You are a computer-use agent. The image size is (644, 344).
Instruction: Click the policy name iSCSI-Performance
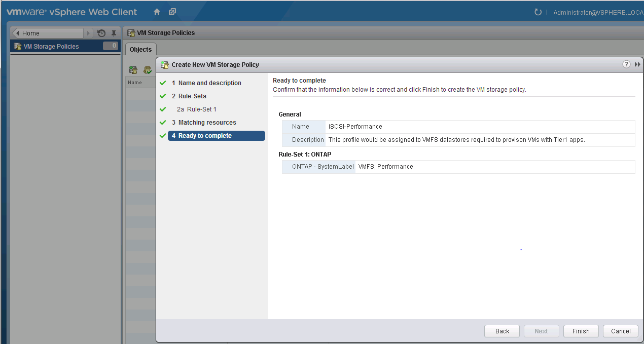click(355, 127)
